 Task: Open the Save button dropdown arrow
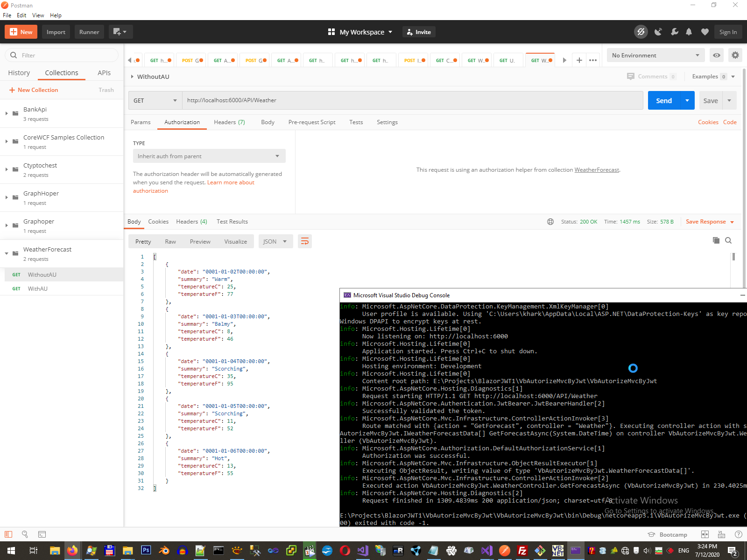click(x=729, y=100)
